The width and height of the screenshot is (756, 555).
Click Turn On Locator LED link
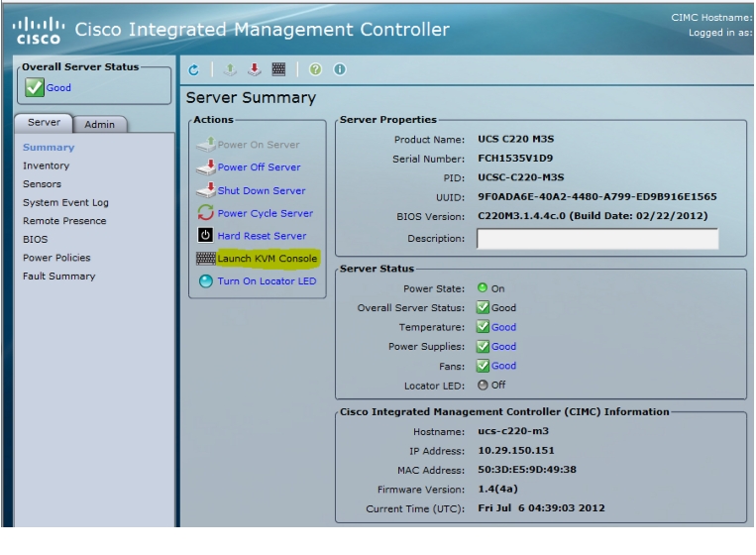(267, 281)
